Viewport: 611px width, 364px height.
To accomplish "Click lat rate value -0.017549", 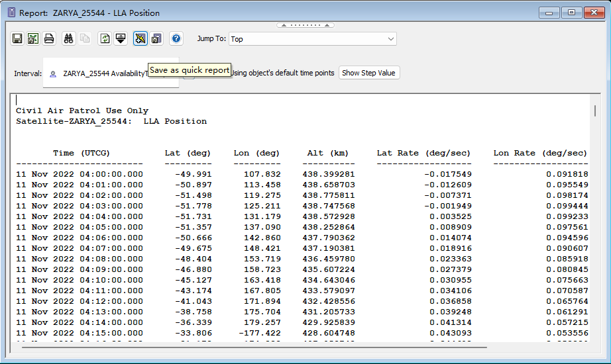I will tap(448, 174).
